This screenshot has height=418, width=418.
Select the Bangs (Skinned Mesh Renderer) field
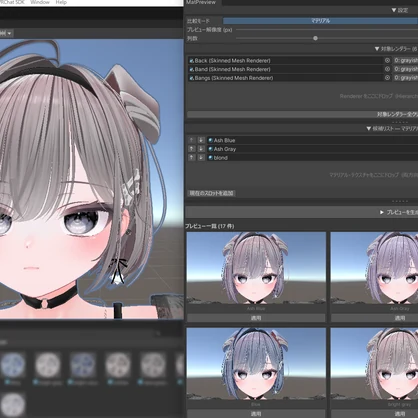coord(285,78)
